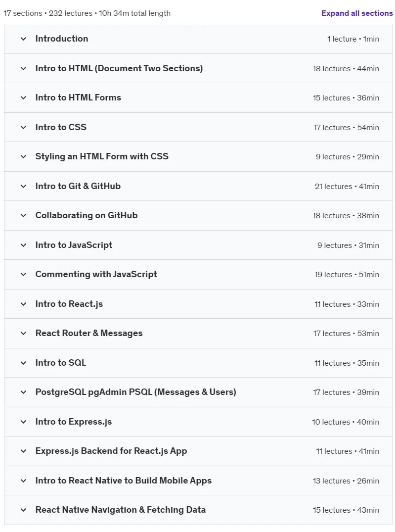Expand the Intro to Git & GitHub chevron
The height and width of the screenshot is (532, 395).
23,186
